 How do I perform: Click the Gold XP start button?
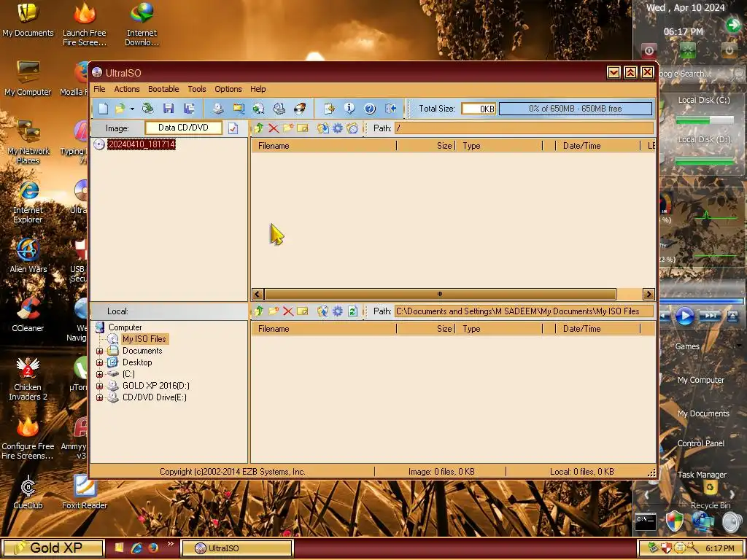53,548
